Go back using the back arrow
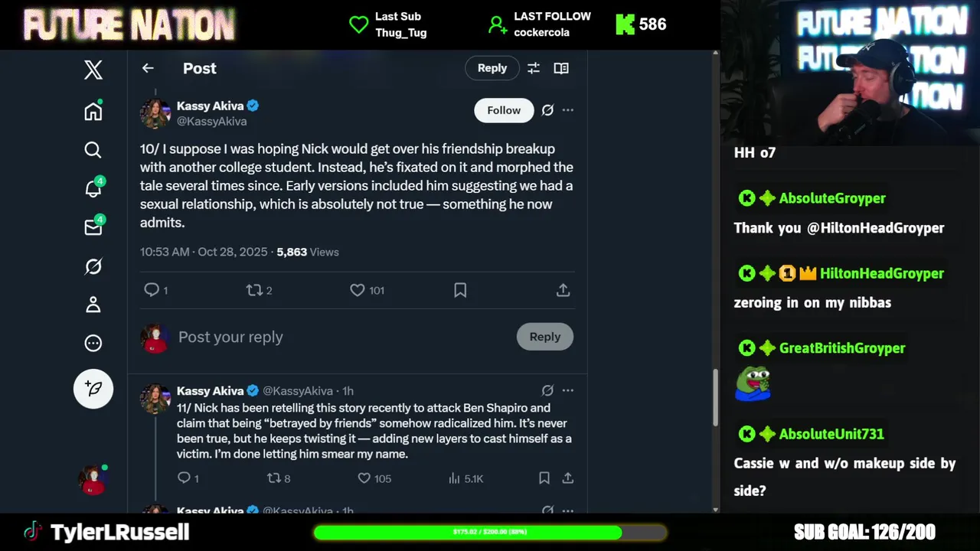 [x=148, y=68]
